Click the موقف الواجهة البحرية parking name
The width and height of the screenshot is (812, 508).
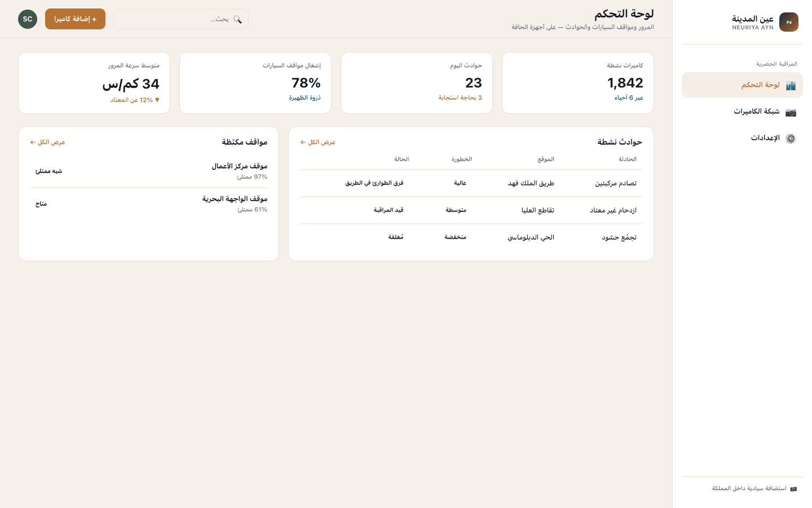point(235,199)
